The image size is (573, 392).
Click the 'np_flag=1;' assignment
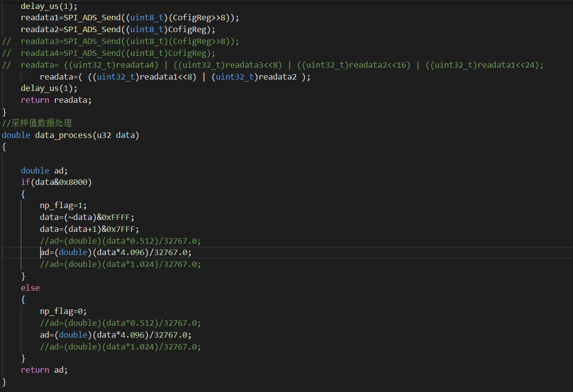click(63, 205)
